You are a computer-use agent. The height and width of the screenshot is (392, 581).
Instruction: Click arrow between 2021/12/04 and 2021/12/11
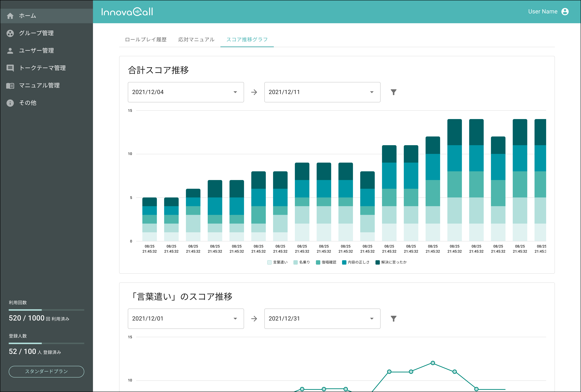tap(254, 92)
